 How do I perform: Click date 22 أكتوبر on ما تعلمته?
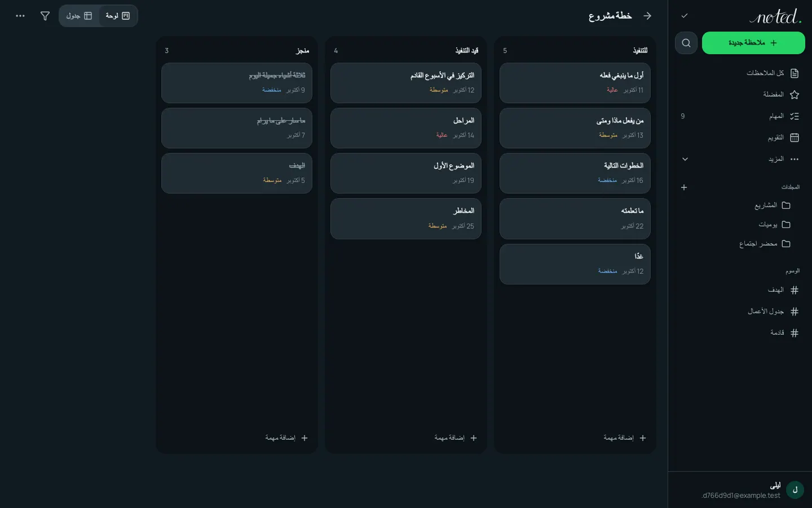[x=632, y=226]
